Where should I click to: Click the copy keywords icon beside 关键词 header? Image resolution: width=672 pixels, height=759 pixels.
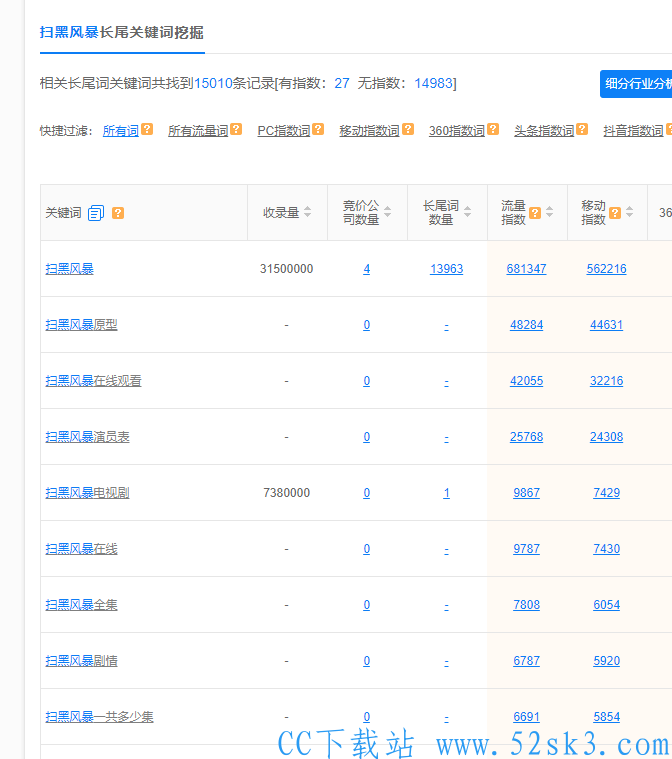click(x=96, y=213)
